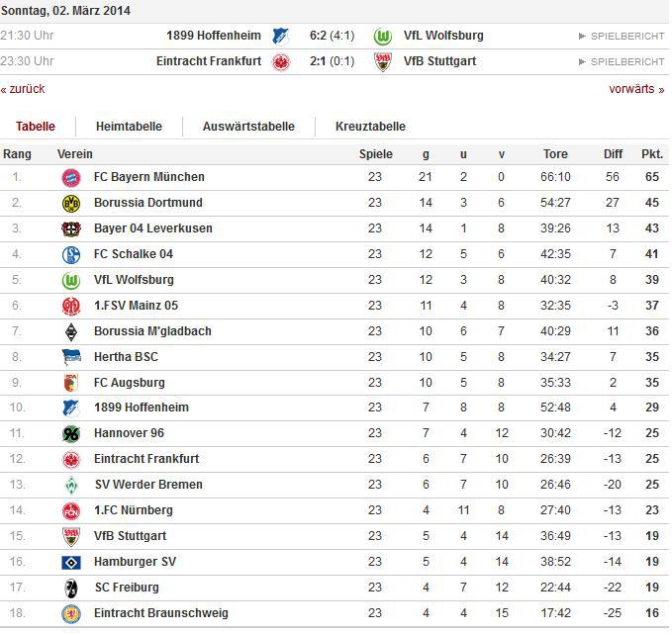Click Wolfsburg logo in the Hoffenheim match row
Screen dimensions: 672x635
coord(383,36)
